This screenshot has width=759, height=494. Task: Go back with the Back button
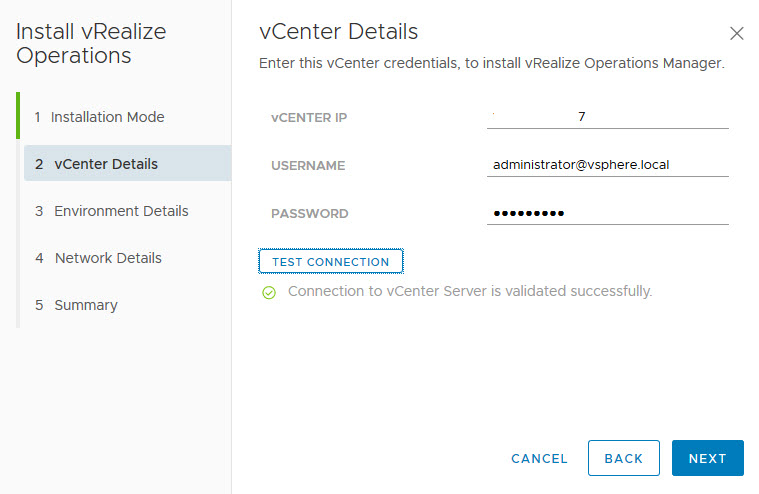coord(623,459)
